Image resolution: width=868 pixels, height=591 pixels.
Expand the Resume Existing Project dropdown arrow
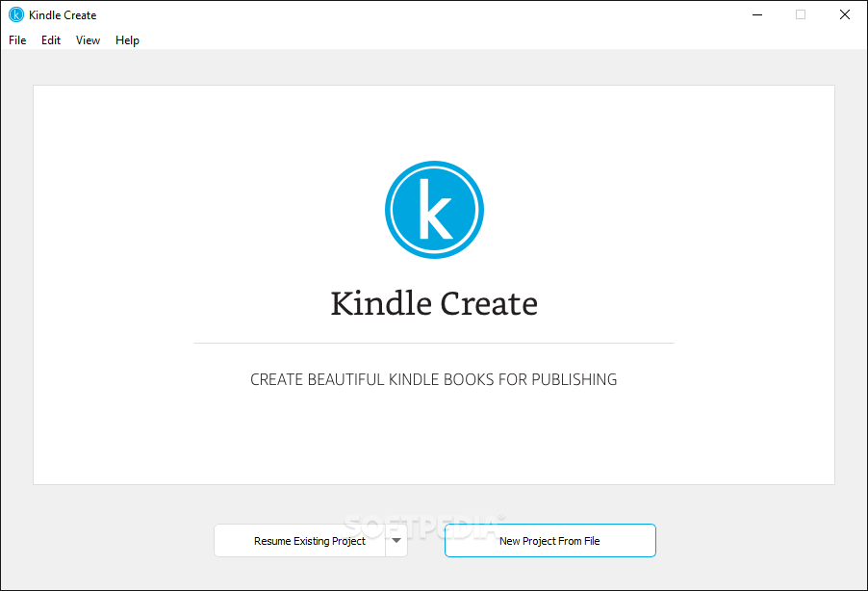pyautogui.click(x=396, y=541)
